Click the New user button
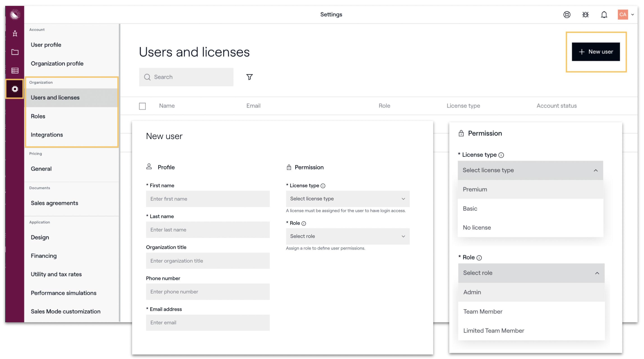The height and width of the screenshot is (359, 644). (x=595, y=51)
